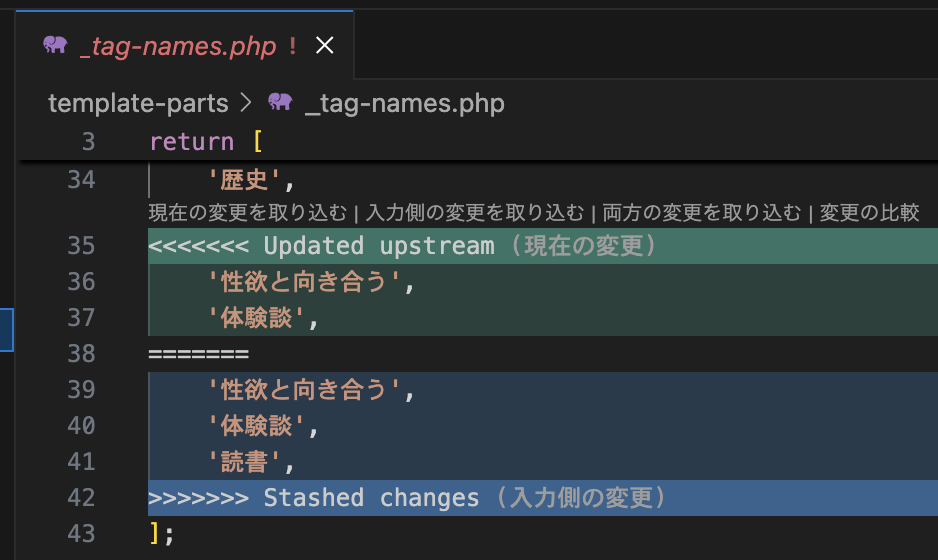Screen dimensions: 938x560
Task: Click the conflict exclamation mark in the tab
Action: click(x=292, y=46)
